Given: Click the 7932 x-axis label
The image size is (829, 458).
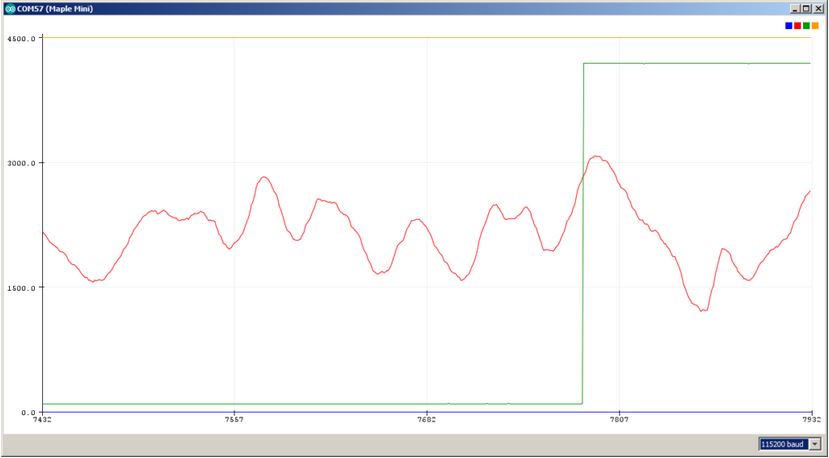Looking at the screenshot, I should [810, 421].
